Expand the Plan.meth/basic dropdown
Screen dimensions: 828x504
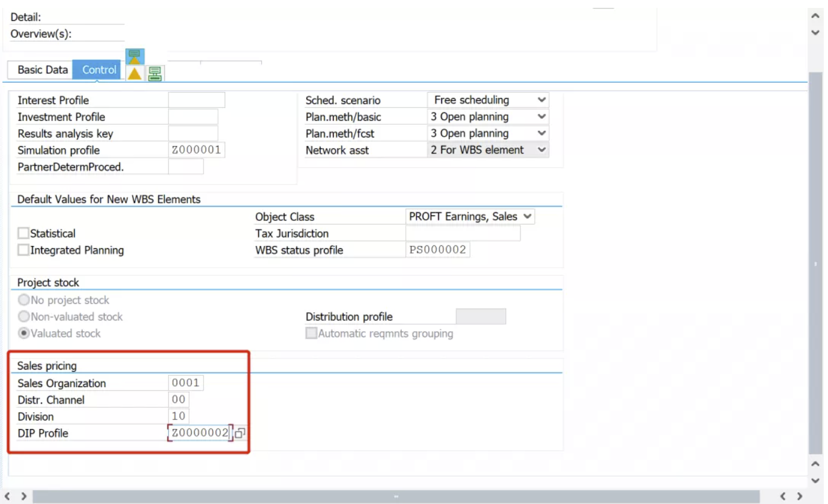tap(488, 117)
